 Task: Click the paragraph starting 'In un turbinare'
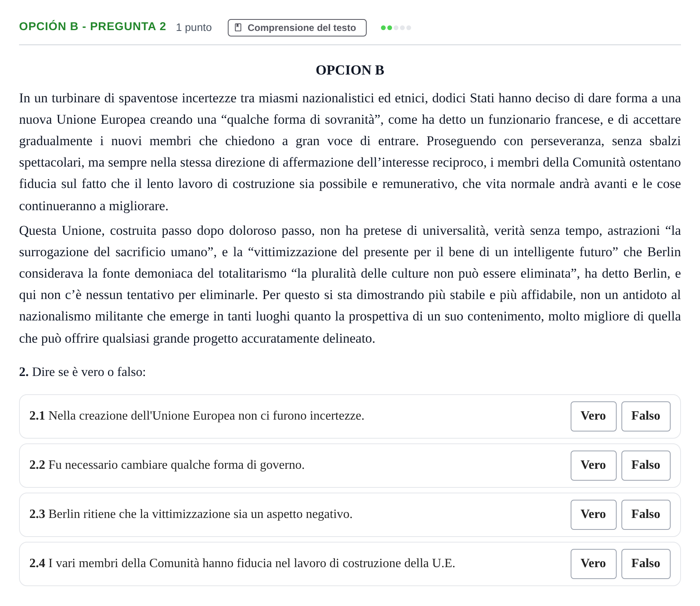[350, 152]
